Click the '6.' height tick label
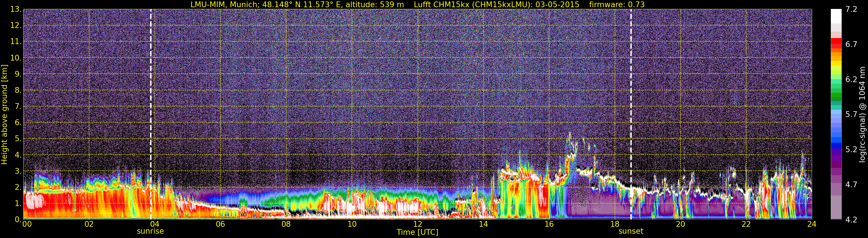The height and width of the screenshot is (238, 868). click(18, 122)
